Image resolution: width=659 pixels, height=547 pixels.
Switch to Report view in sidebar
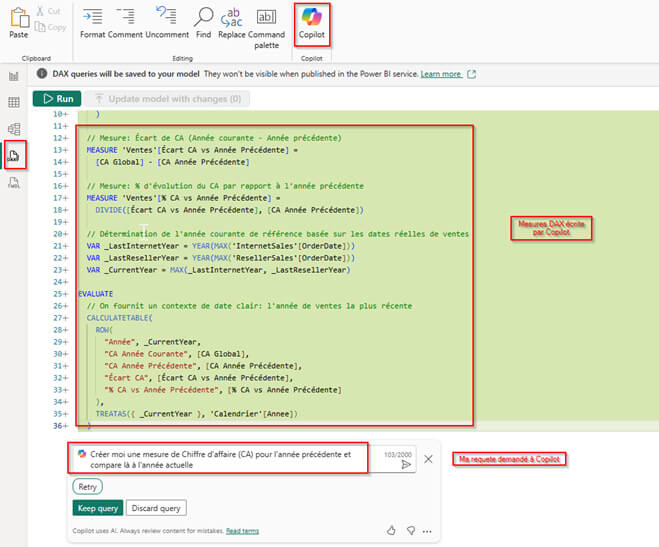[x=14, y=75]
